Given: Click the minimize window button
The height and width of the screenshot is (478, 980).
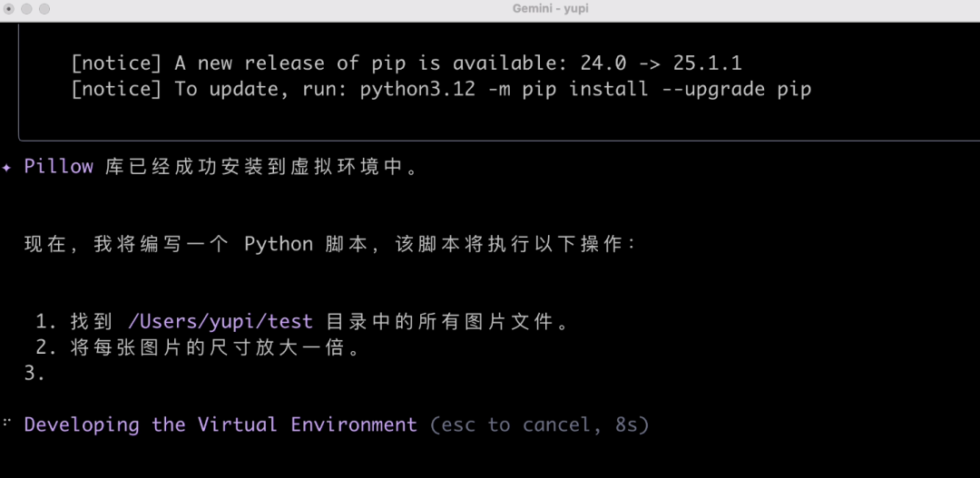Looking at the screenshot, I should (x=27, y=9).
